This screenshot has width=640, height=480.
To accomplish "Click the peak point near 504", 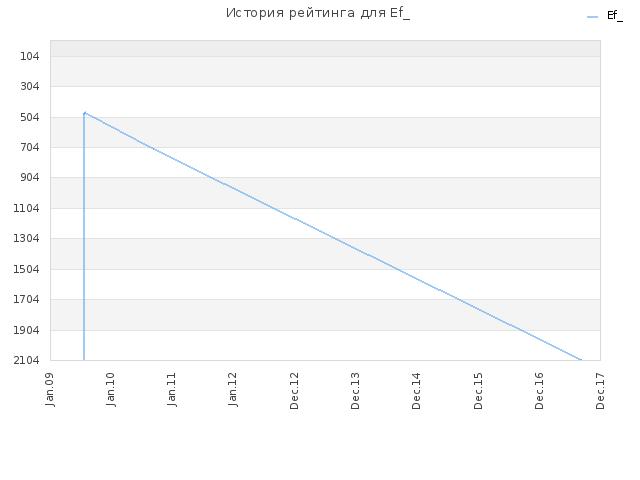I will pos(84,113).
